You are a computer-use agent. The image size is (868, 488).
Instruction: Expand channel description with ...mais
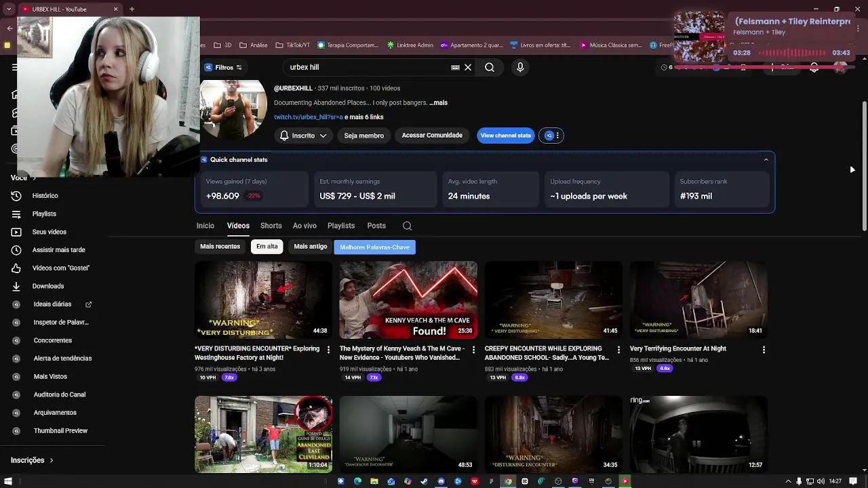click(438, 103)
